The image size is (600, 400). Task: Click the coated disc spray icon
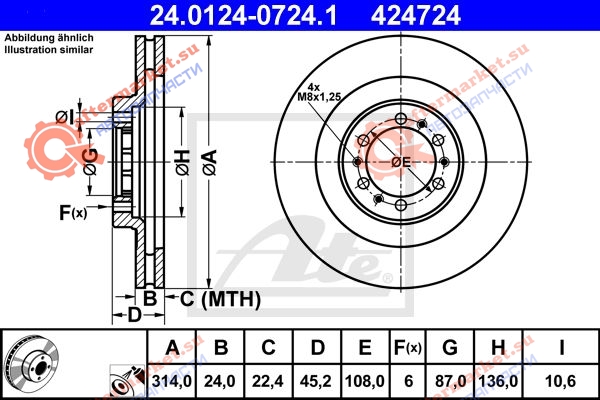coord(127,381)
